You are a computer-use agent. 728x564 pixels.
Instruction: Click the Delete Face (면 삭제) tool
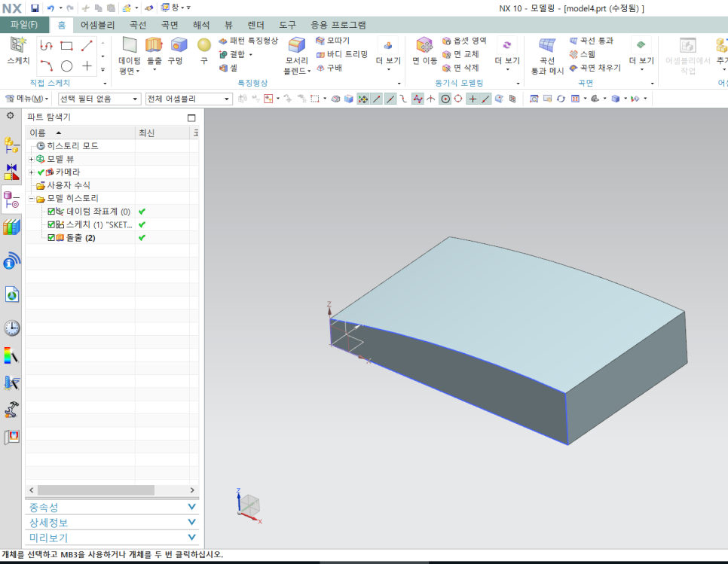(460, 68)
